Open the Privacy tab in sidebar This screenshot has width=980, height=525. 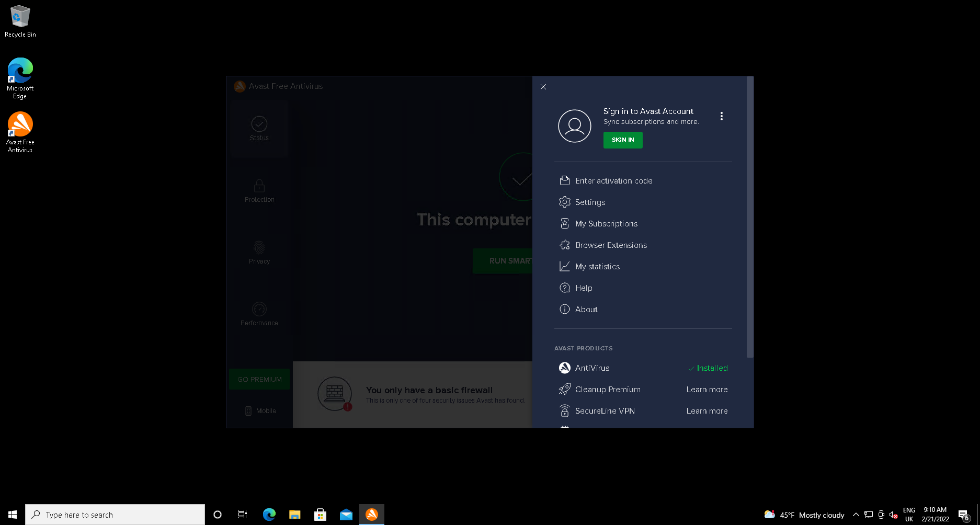[259, 252]
